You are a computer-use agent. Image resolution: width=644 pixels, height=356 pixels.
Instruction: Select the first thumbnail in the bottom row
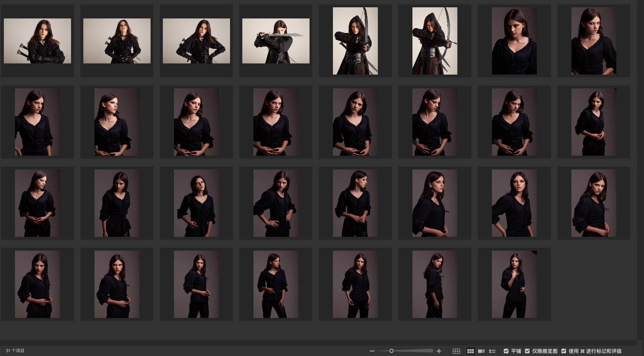click(37, 284)
